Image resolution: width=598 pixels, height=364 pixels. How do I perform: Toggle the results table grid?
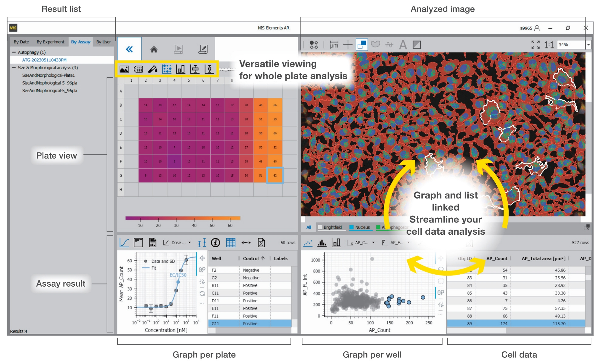click(231, 243)
